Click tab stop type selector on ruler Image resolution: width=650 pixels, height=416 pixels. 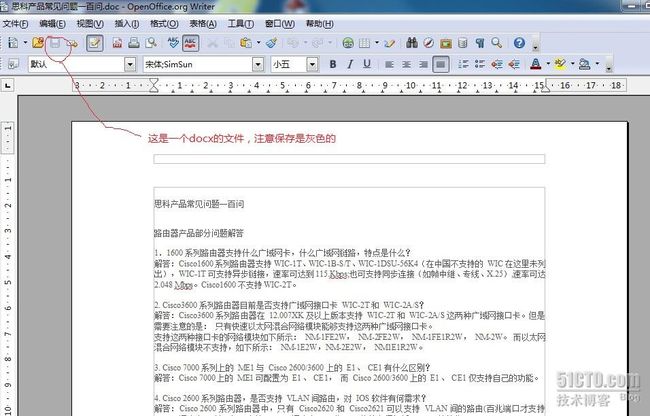tap(7, 86)
